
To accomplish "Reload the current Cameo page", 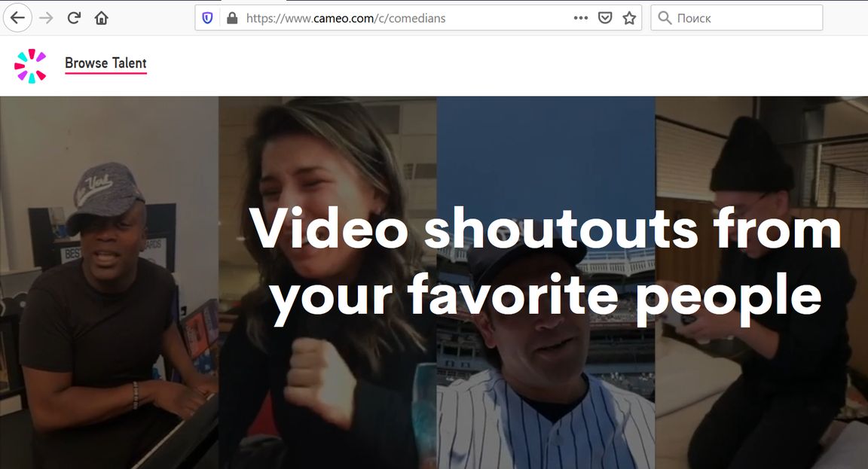I will coord(74,18).
